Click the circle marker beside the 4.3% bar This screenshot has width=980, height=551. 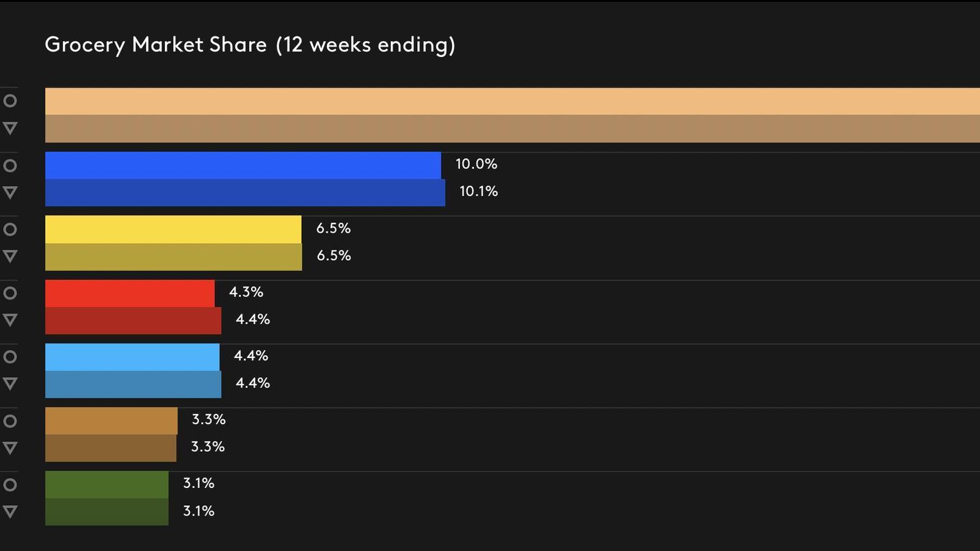pyautogui.click(x=10, y=293)
